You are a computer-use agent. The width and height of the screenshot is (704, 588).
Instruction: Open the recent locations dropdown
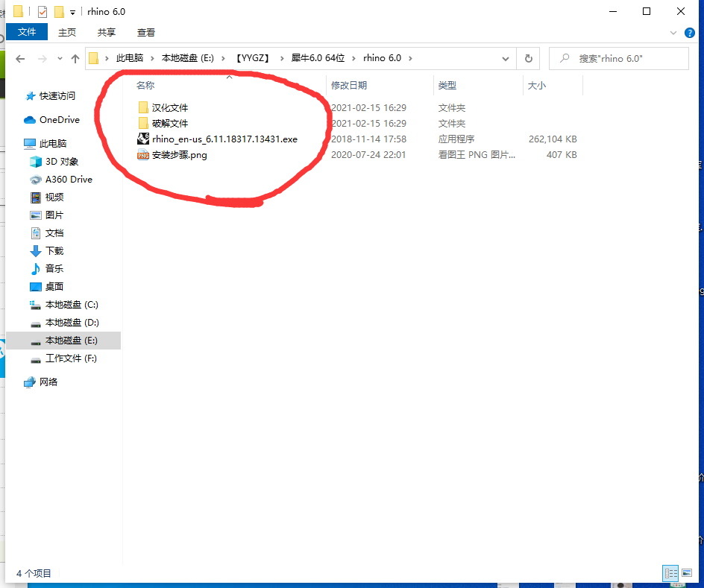coord(60,59)
